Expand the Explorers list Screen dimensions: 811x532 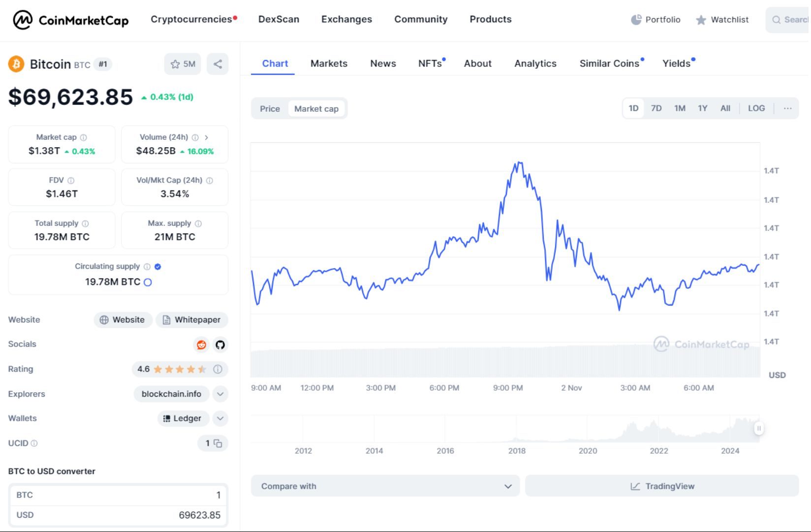(220, 394)
